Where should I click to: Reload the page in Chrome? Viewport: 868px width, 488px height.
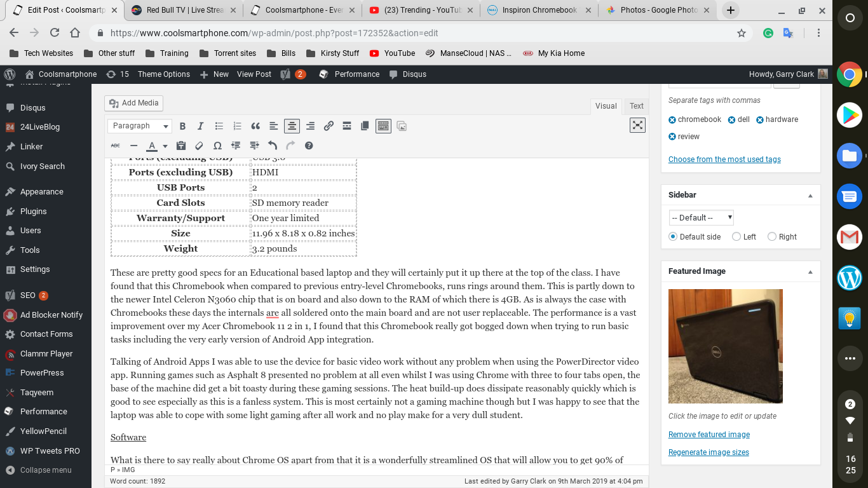[x=55, y=33]
